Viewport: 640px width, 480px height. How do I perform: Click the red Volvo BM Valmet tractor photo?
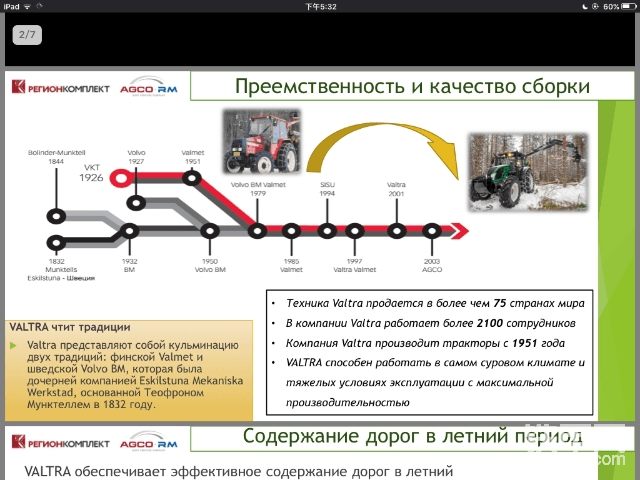pyautogui.click(x=261, y=141)
